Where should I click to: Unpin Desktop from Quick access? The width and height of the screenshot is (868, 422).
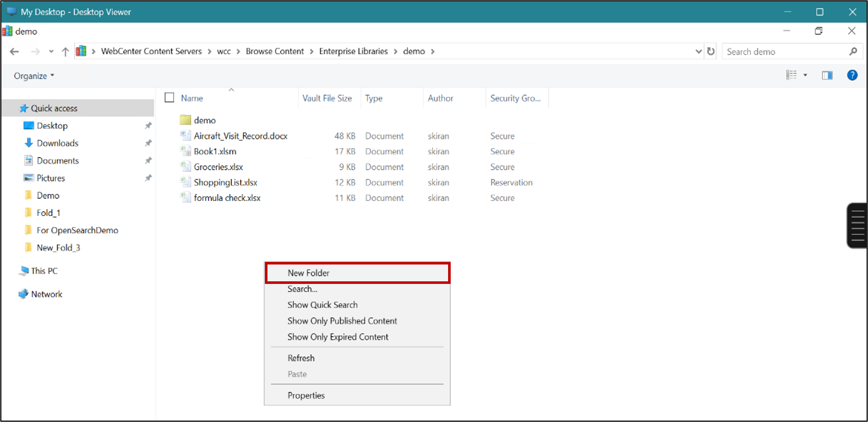pyautogui.click(x=148, y=126)
